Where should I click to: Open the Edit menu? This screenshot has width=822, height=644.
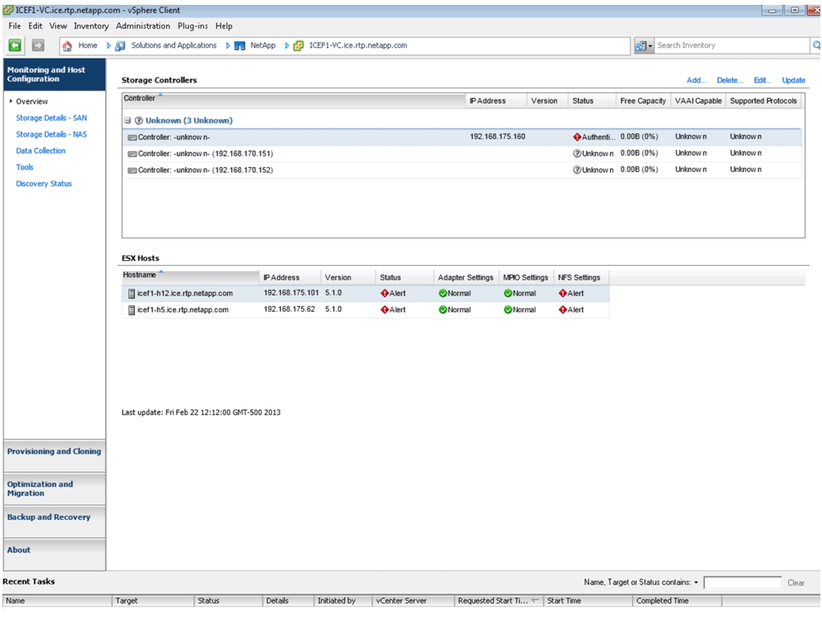(x=35, y=26)
